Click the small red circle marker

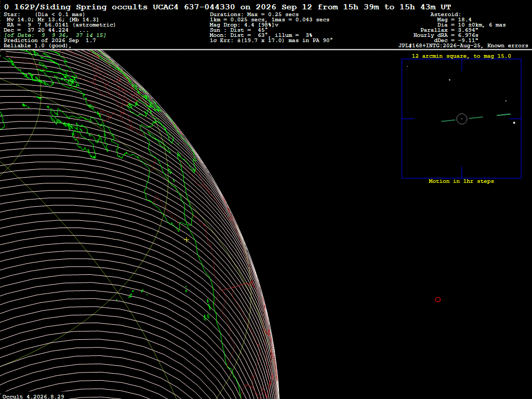click(437, 300)
